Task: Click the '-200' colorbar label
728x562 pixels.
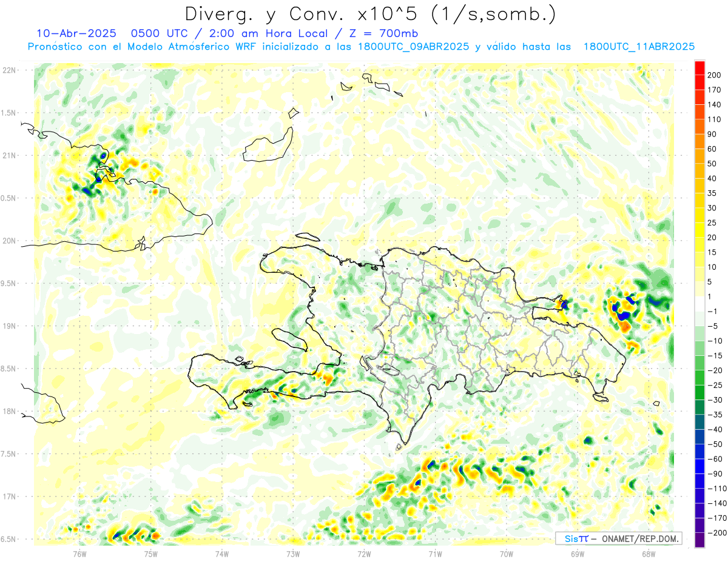Action: tap(717, 533)
